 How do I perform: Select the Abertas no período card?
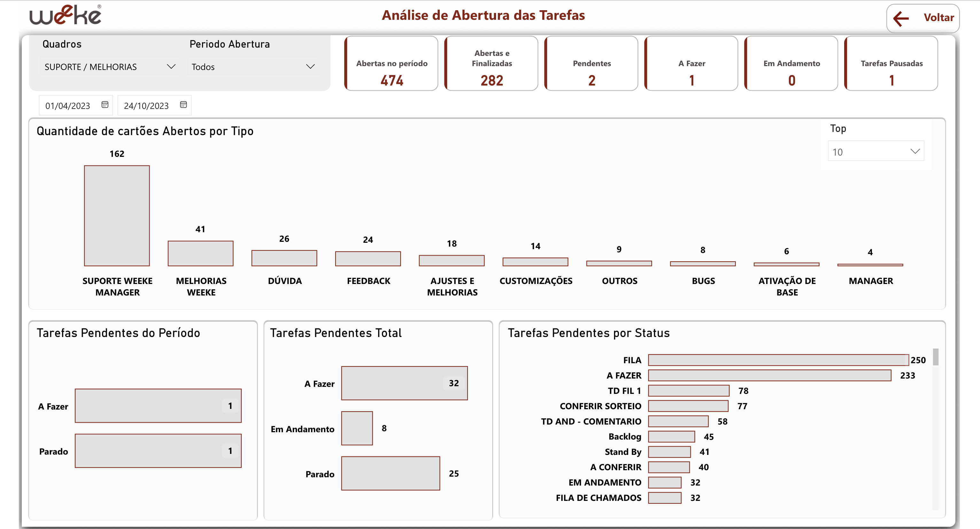tap(392, 64)
